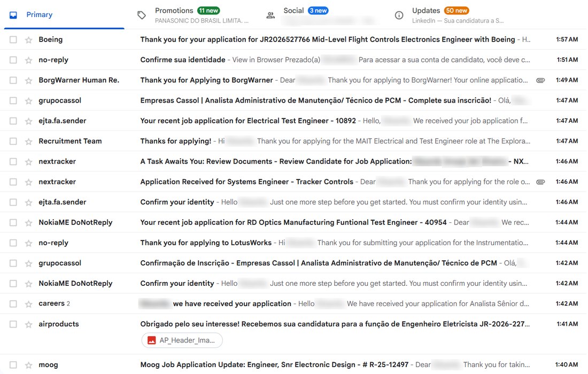This screenshot has width=588, height=374.
Task: Star the NokiaME 'Confirm your identity' email
Action: (28, 284)
